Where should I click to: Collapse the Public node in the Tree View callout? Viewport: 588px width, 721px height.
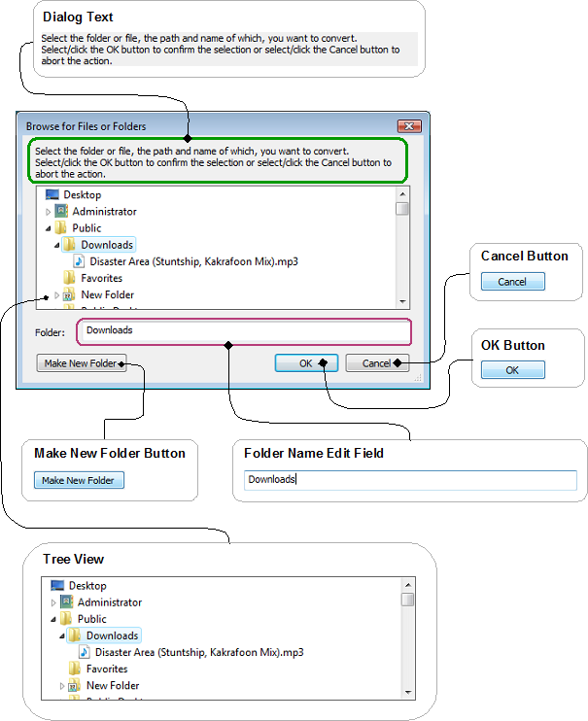click(x=53, y=619)
